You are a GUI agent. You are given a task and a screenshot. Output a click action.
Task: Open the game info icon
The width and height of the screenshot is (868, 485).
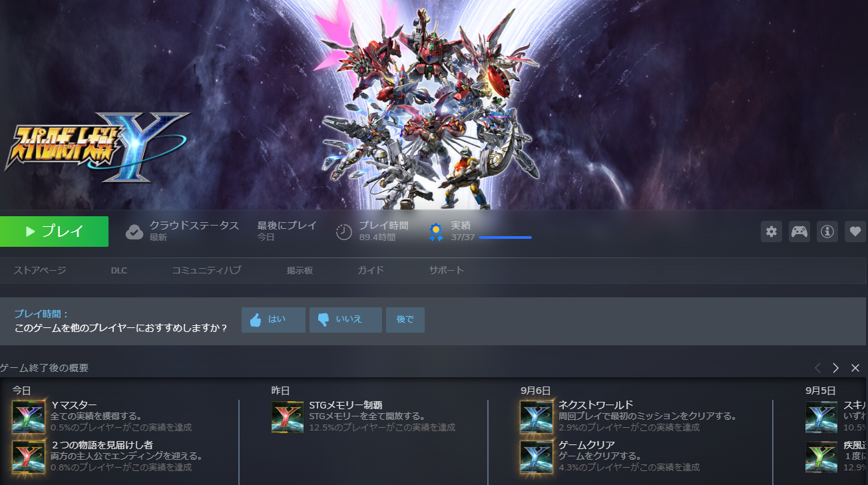827,232
